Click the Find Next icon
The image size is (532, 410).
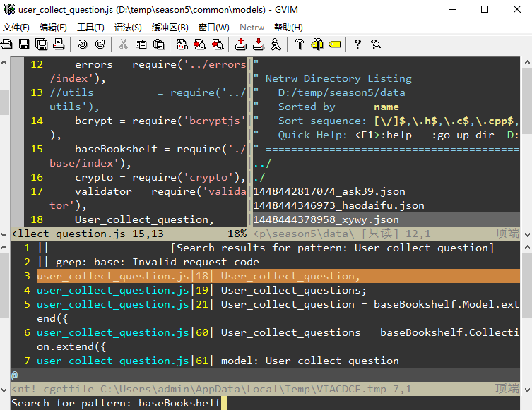(200, 44)
